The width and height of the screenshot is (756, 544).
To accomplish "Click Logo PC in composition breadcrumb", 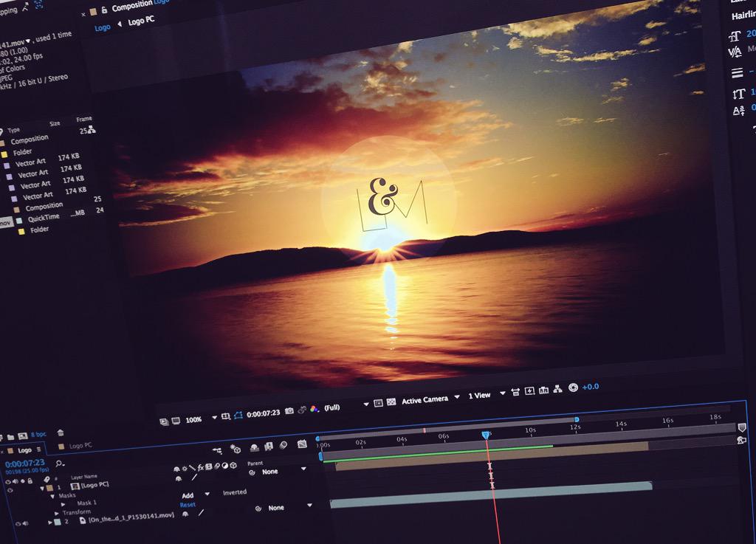I will click(141, 21).
